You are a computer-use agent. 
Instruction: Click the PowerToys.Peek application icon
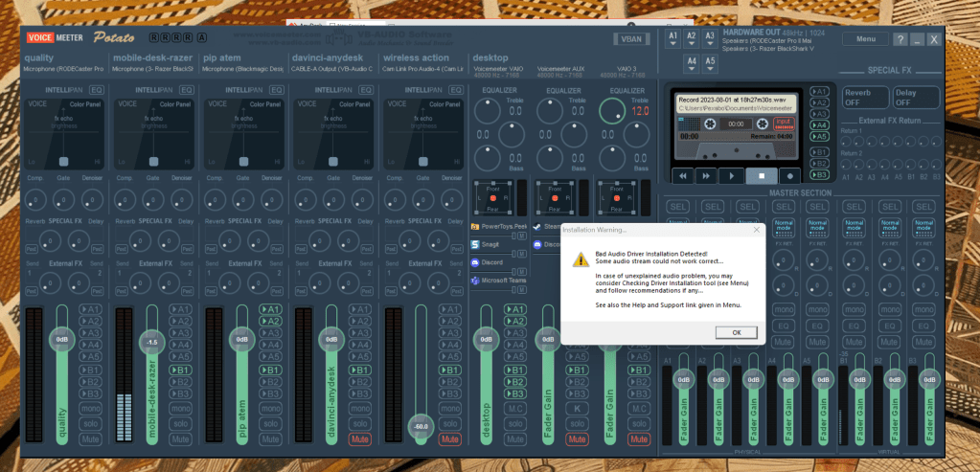(x=475, y=226)
